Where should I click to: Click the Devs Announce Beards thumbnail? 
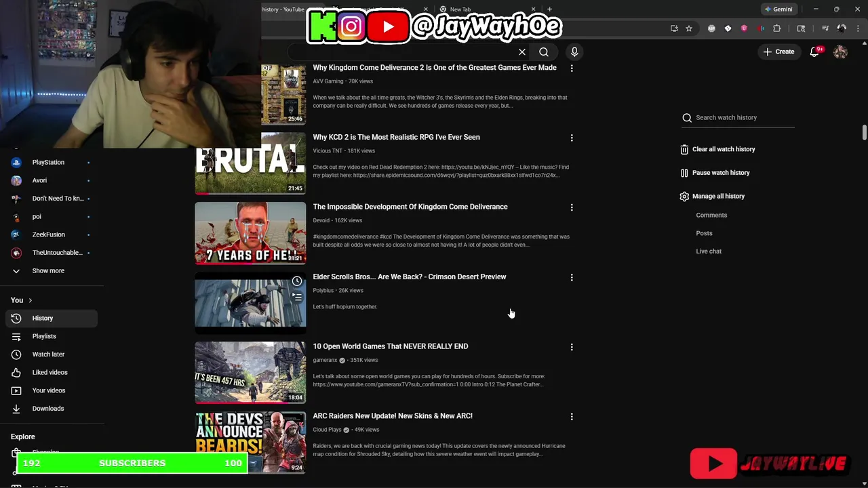coord(250,442)
